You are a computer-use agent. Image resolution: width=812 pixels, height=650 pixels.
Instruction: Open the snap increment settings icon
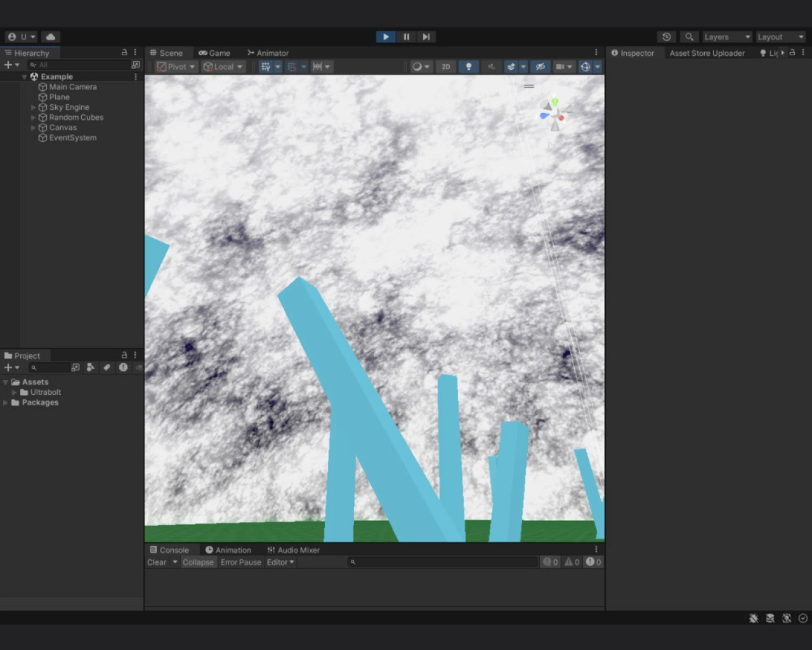pyautogui.click(x=317, y=67)
